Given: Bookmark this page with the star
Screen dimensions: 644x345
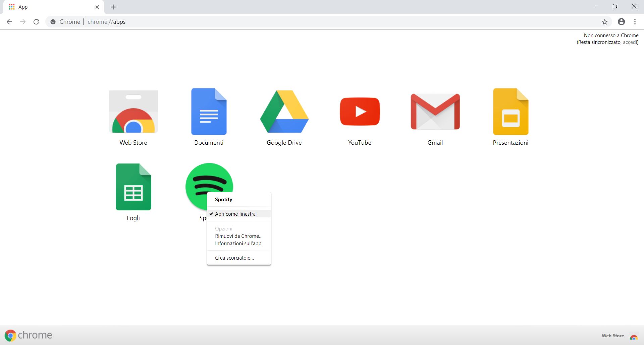Looking at the screenshot, I should pos(605,21).
